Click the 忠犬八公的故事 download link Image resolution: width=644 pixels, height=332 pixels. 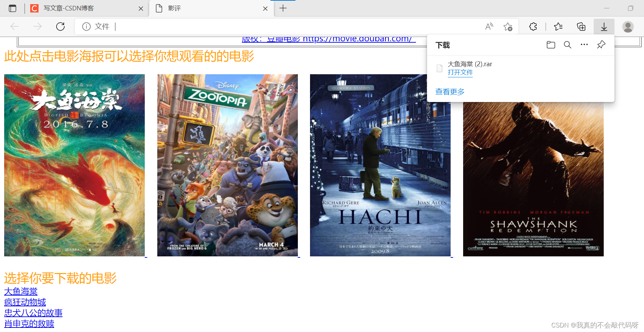(x=33, y=313)
